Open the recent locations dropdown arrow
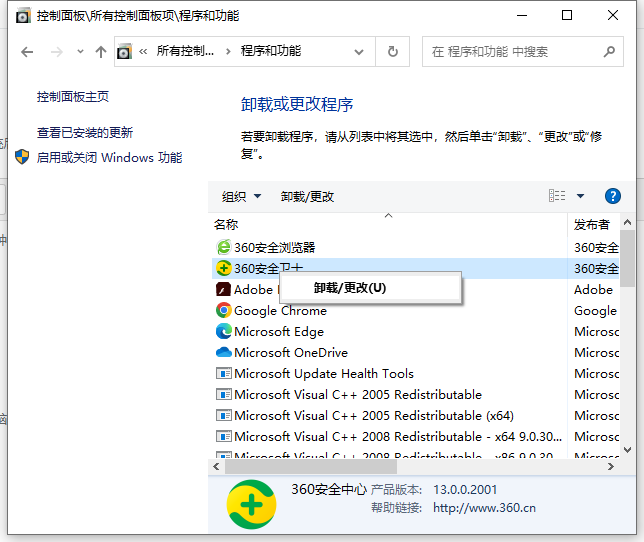 (x=80, y=52)
